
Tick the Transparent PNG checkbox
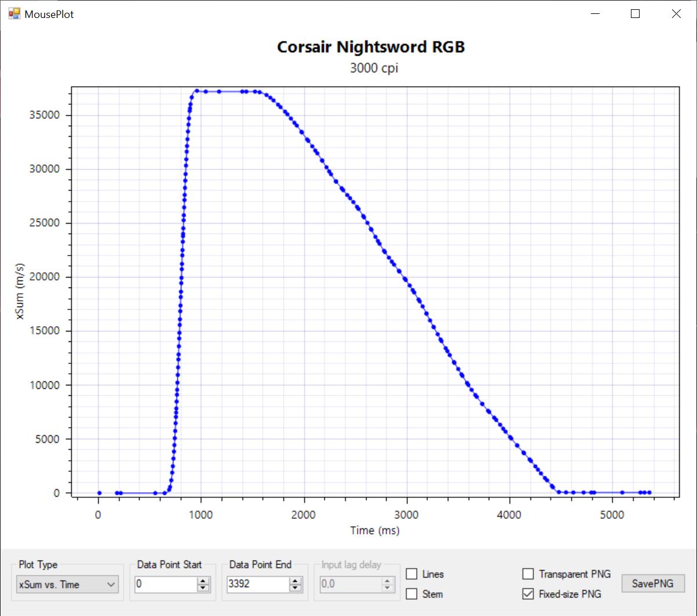pyautogui.click(x=528, y=574)
